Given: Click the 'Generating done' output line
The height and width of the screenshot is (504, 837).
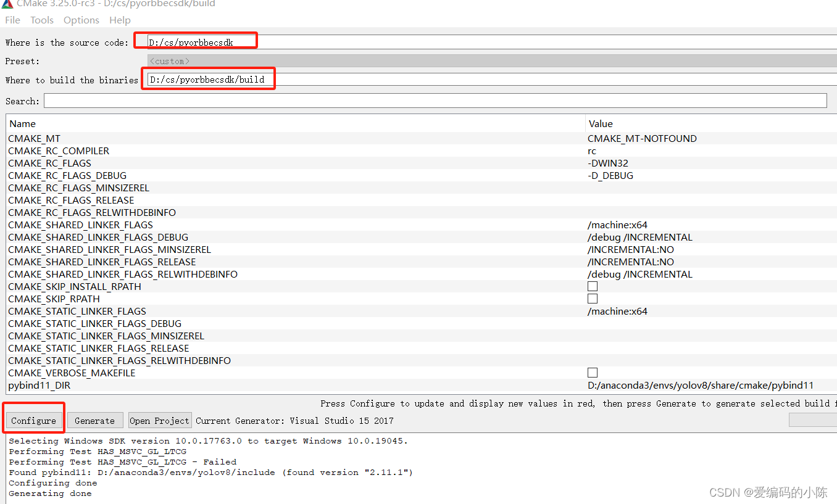Looking at the screenshot, I should pyautogui.click(x=50, y=493).
